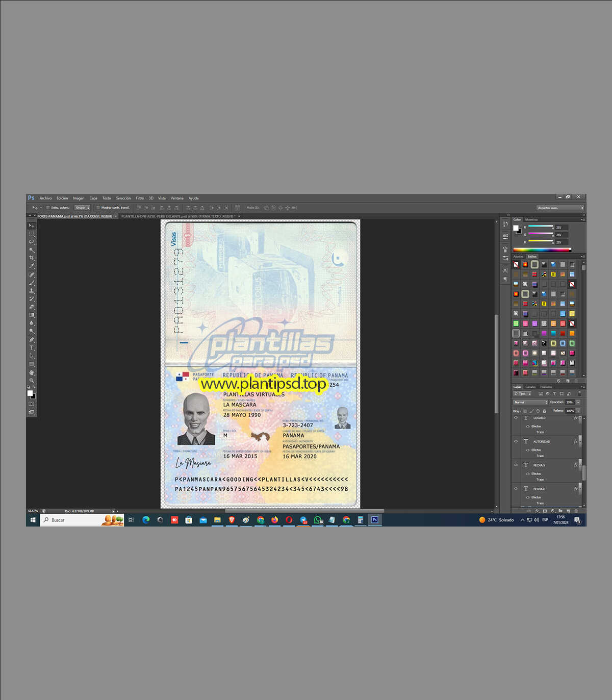Select the Clone Stamp tool
The height and width of the screenshot is (700, 612).
tap(32, 291)
